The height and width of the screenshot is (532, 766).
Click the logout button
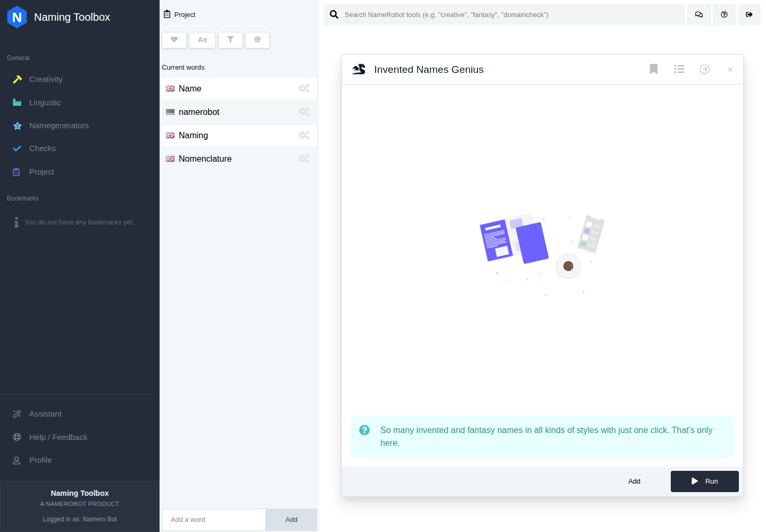pyautogui.click(x=749, y=15)
